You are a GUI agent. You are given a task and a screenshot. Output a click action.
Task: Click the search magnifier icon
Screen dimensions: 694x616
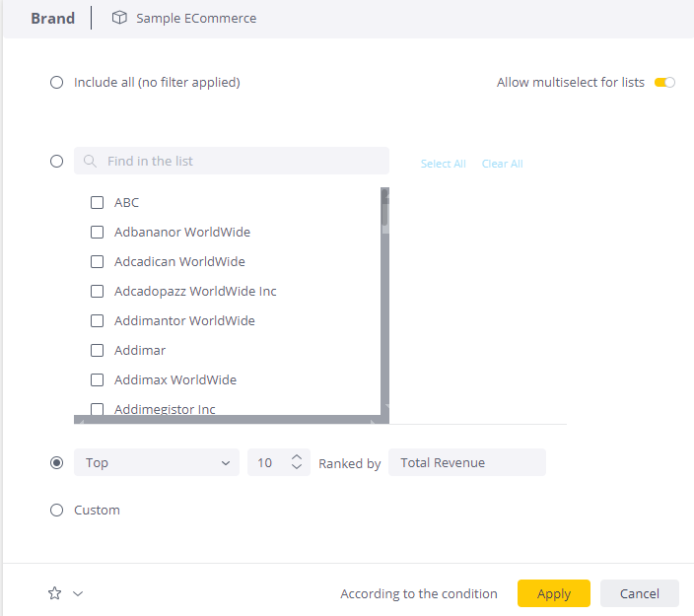click(x=90, y=161)
